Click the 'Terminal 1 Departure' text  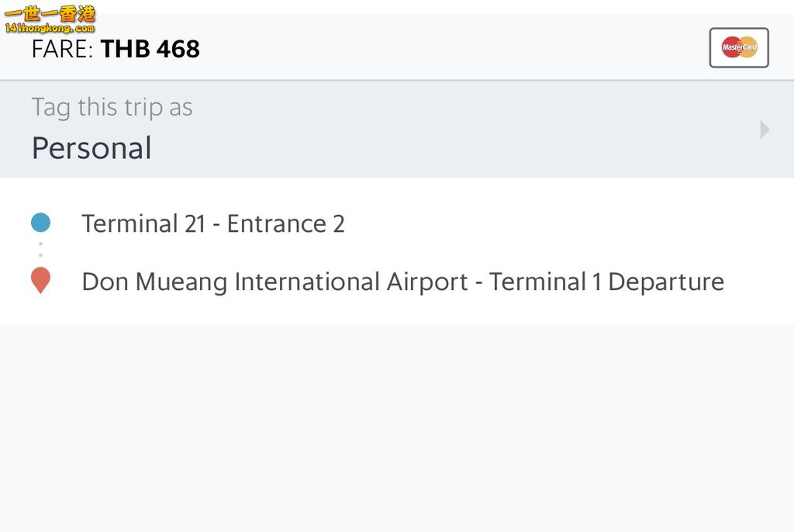[606, 282]
